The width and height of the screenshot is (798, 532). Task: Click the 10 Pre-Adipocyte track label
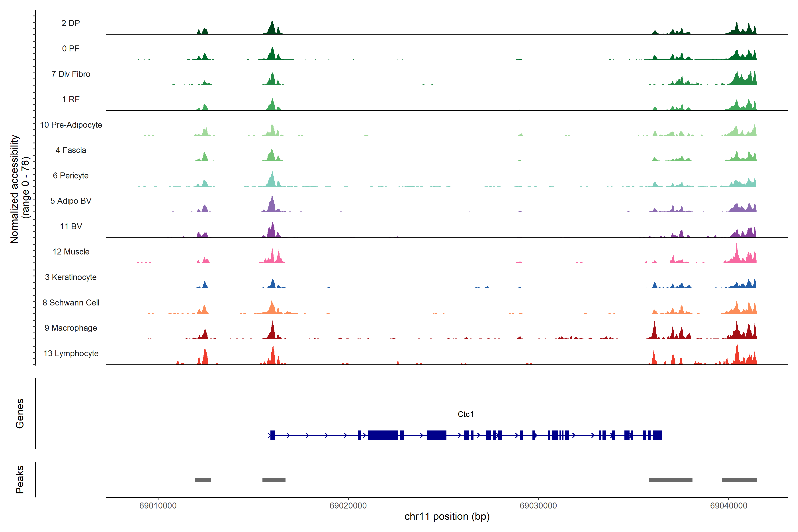click(70, 125)
